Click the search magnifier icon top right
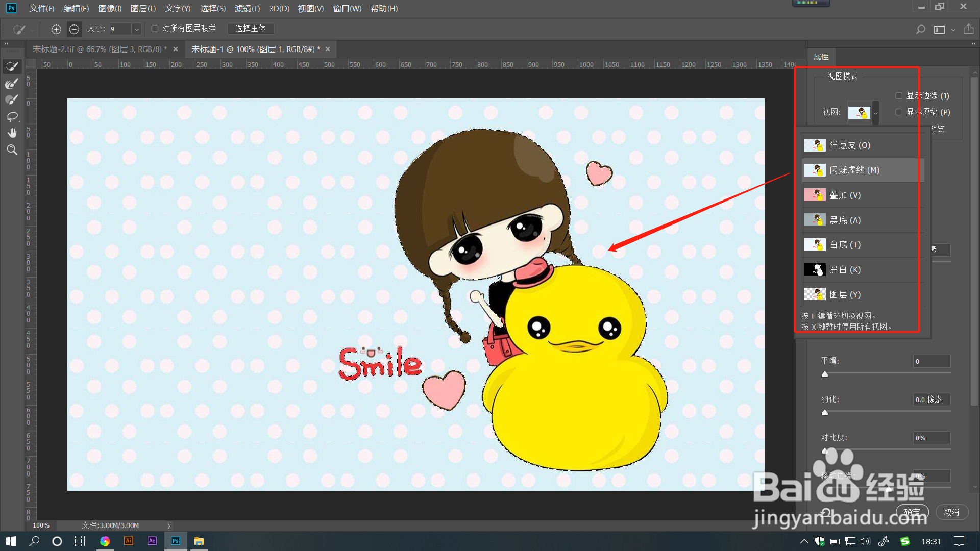The width and height of the screenshot is (980, 551). click(x=920, y=29)
